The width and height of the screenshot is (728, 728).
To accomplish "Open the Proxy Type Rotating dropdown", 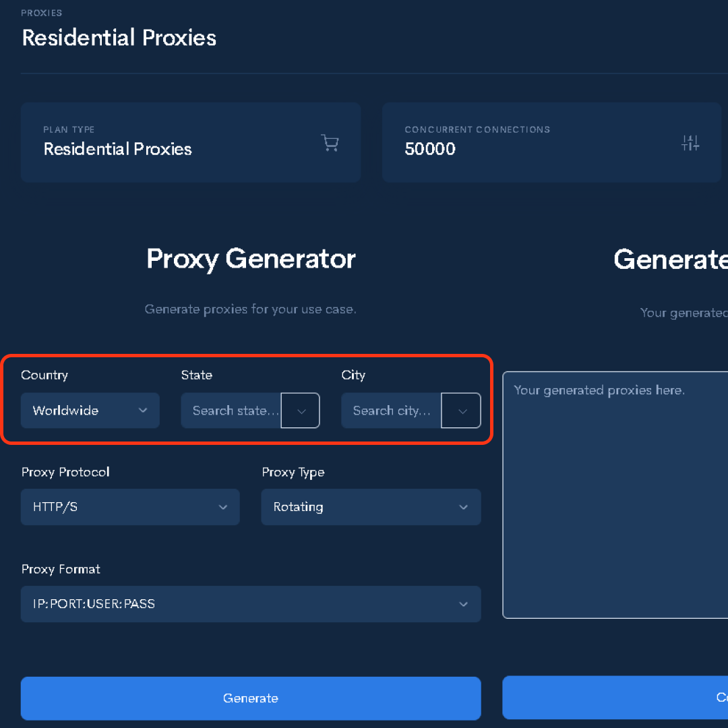I will pyautogui.click(x=371, y=507).
